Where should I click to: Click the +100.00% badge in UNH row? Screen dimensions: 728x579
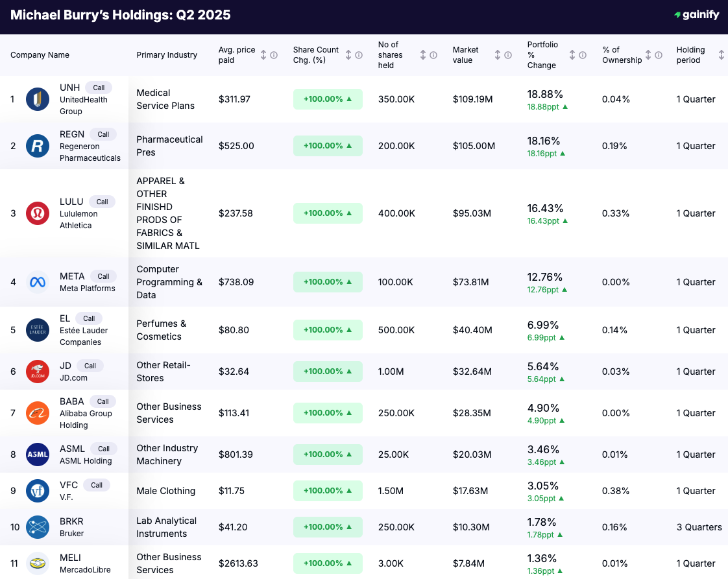pyautogui.click(x=328, y=99)
